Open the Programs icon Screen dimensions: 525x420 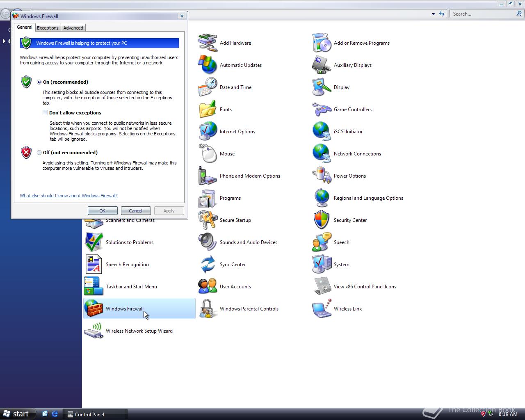(208, 198)
